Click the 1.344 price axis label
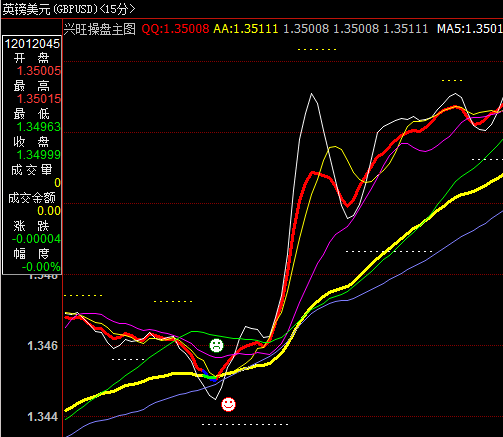The width and height of the screenshot is (503, 437). tap(43, 417)
